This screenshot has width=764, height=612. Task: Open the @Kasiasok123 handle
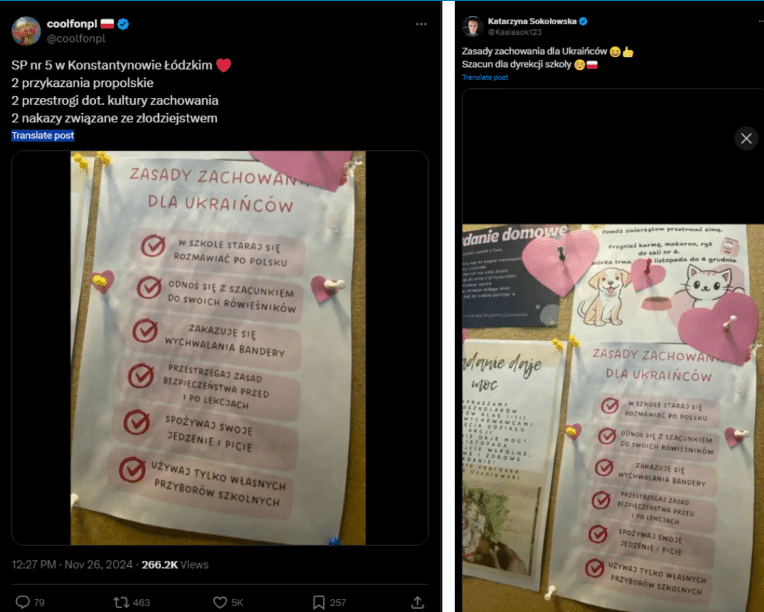pyautogui.click(x=515, y=32)
